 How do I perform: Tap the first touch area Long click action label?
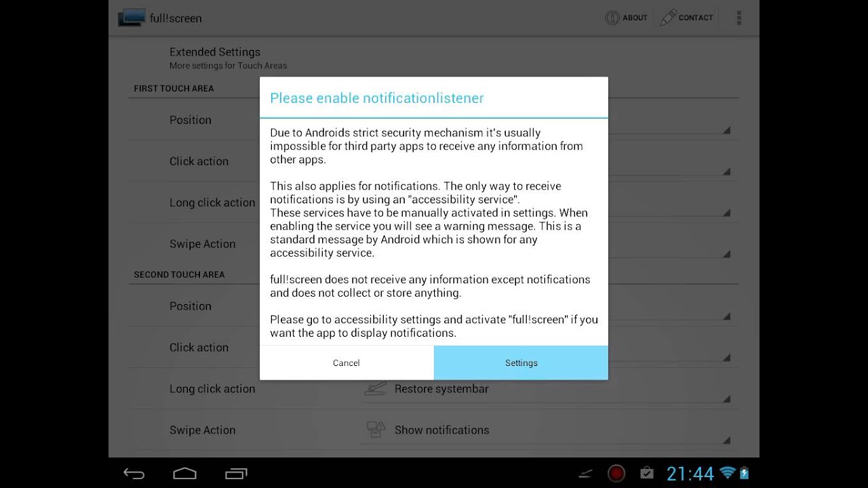click(212, 203)
